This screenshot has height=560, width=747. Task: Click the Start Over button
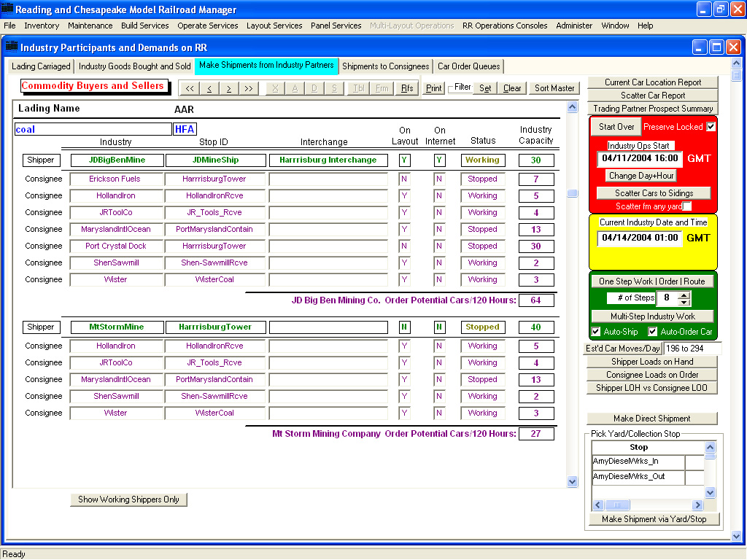[616, 127]
